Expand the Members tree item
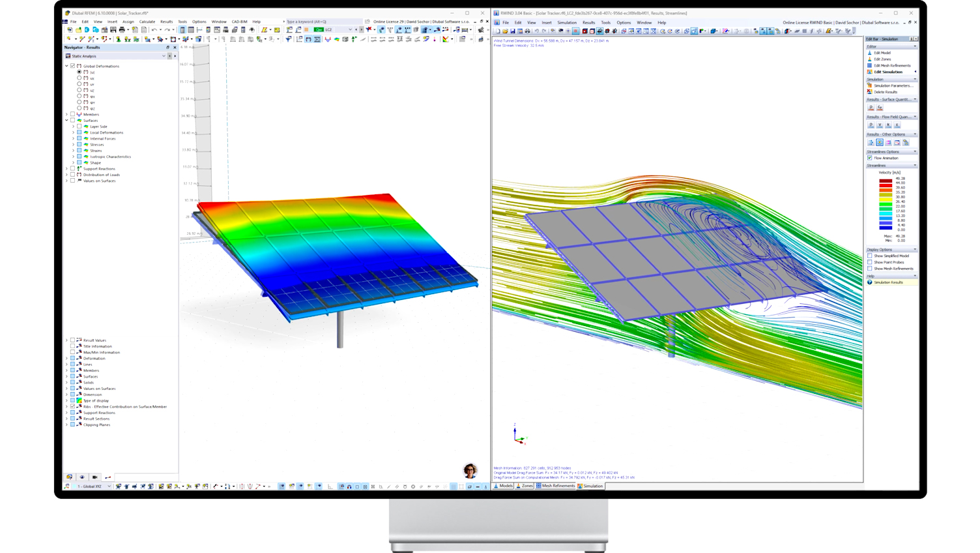Viewport: 980px width, 553px height. [x=66, y=115]
